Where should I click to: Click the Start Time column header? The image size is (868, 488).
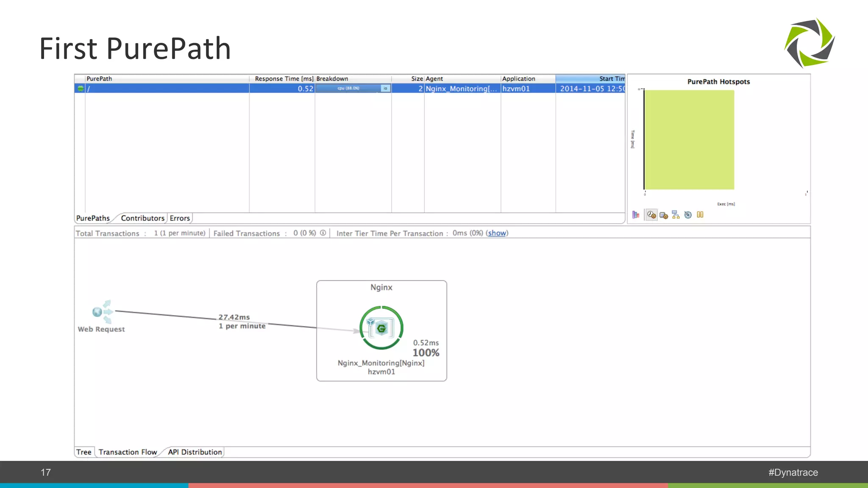(x=590, y=79)
